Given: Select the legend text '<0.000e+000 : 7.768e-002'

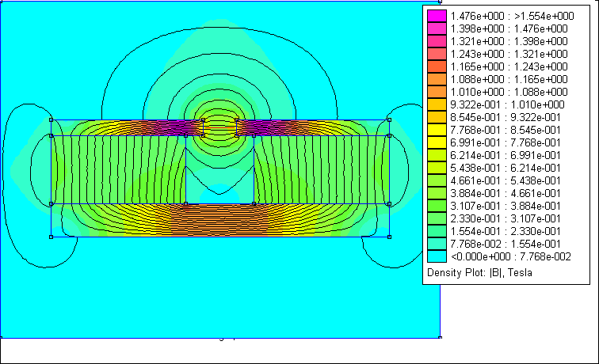Looking at the screenshot, I should click(x=511, y=256).
